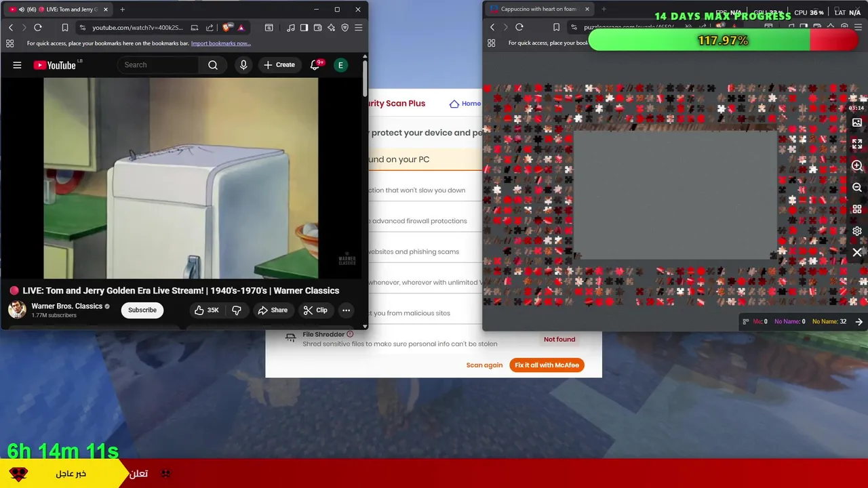The width and height of the screenshot is (868, 488).
Task: Open the Warner Bros. Classics channel name
Action: [x=66, y=306]
